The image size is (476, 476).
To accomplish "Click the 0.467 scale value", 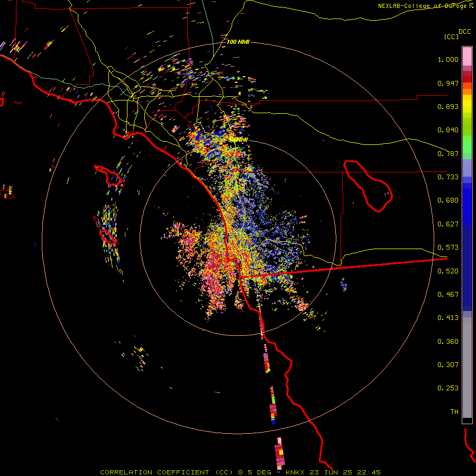I will point(448,295).
